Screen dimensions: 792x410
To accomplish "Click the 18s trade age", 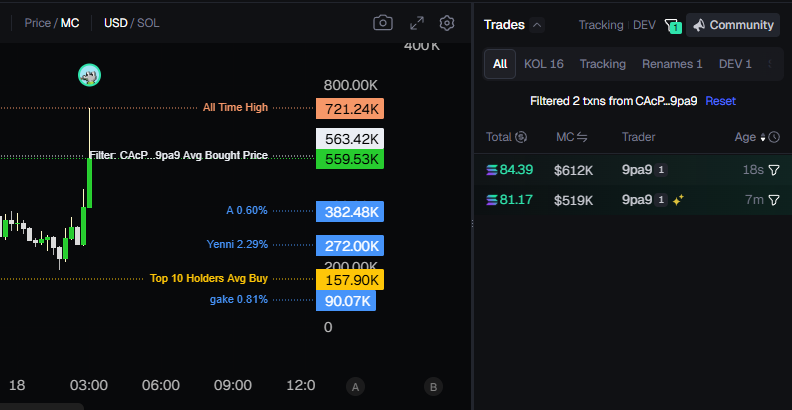I will pos(753,170).
